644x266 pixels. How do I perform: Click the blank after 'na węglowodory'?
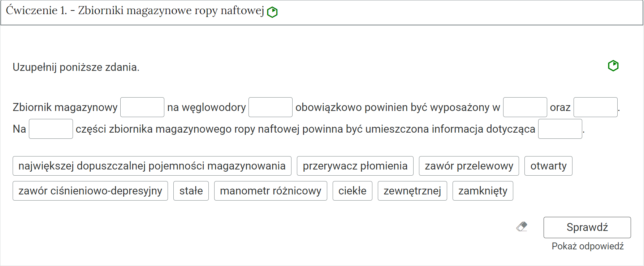coord(270,107)
